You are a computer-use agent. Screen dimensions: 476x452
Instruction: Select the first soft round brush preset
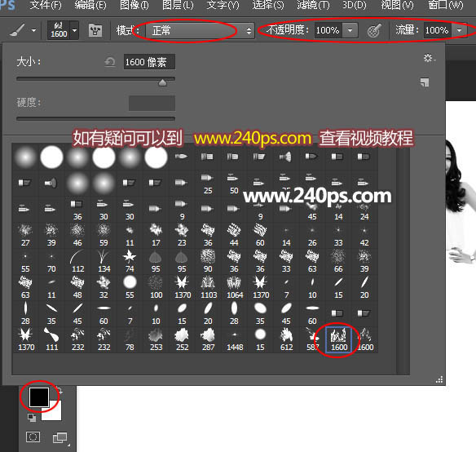(25, 157)
